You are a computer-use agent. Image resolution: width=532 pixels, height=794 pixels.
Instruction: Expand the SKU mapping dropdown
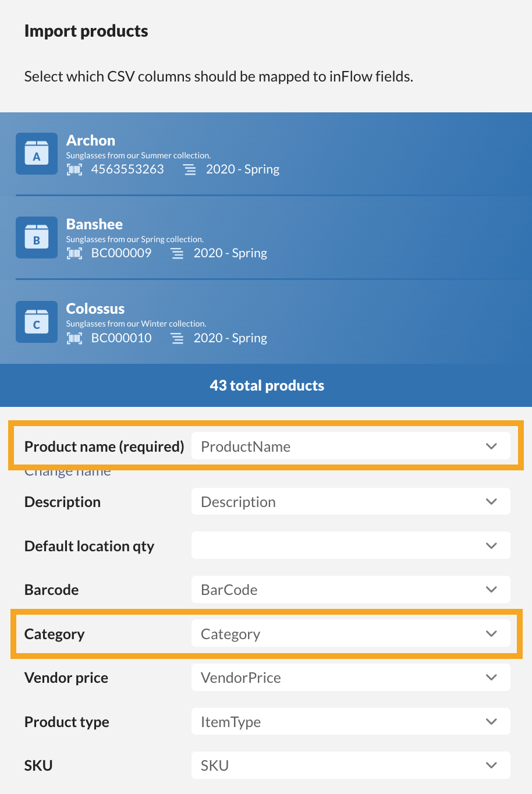[x=350, y=765]
